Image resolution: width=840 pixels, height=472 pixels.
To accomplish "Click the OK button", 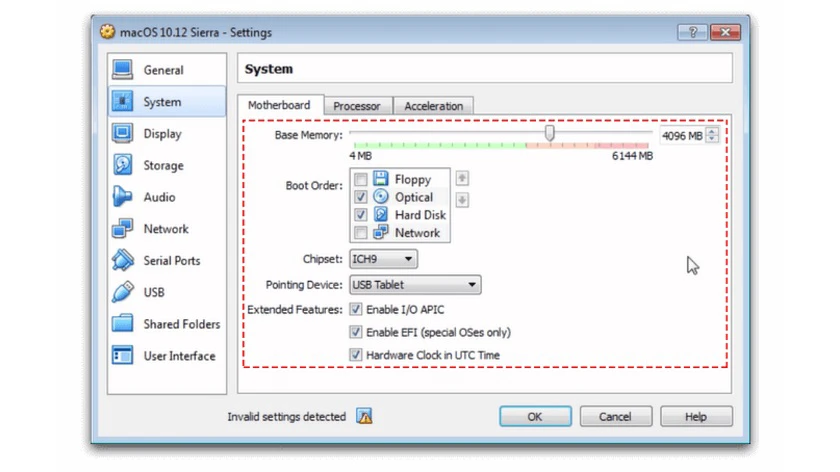I will [535, 416].
